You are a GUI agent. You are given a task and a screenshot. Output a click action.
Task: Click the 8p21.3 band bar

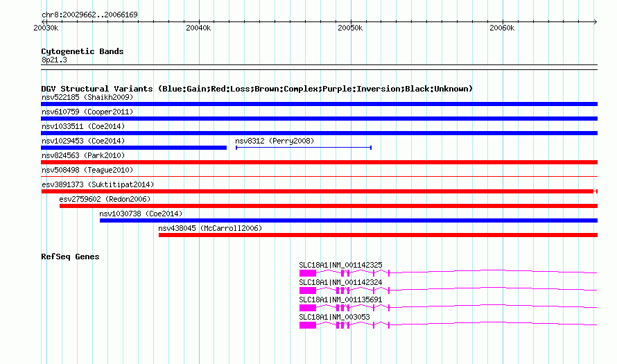point(319,67)
